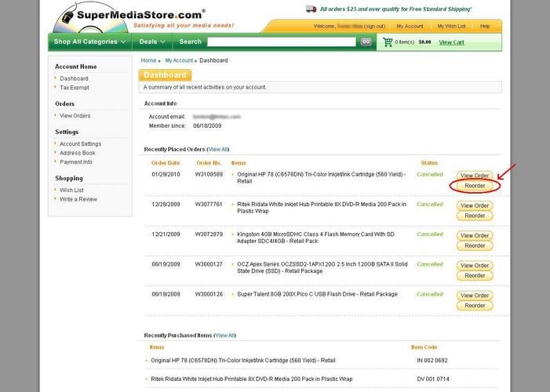
Task: Click item code IN 002 0692
Action: pyautogui.click(x=432, y=361)
